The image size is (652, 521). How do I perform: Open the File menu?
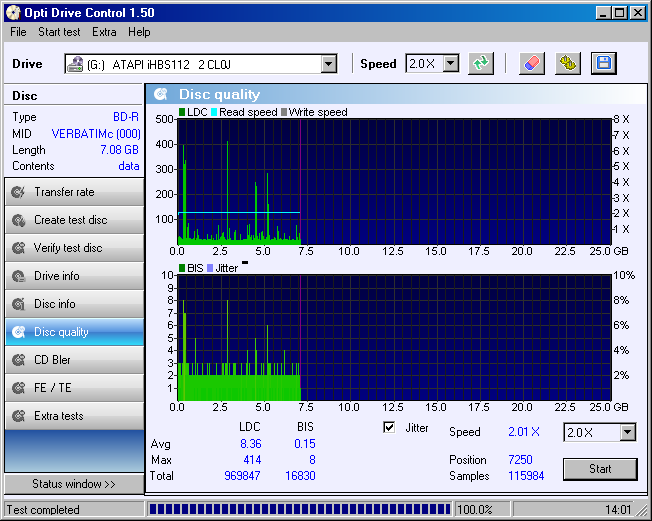(18, 32)
